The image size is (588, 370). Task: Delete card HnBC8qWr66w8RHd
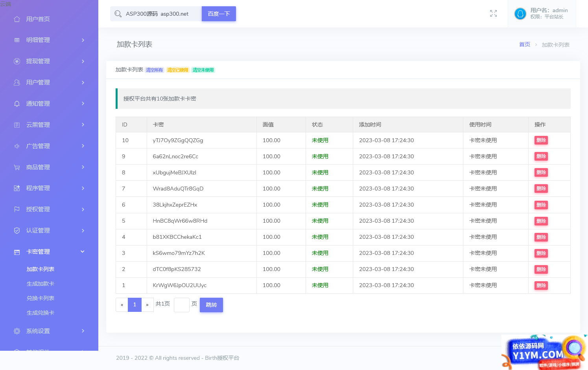(x=541, y=221)
